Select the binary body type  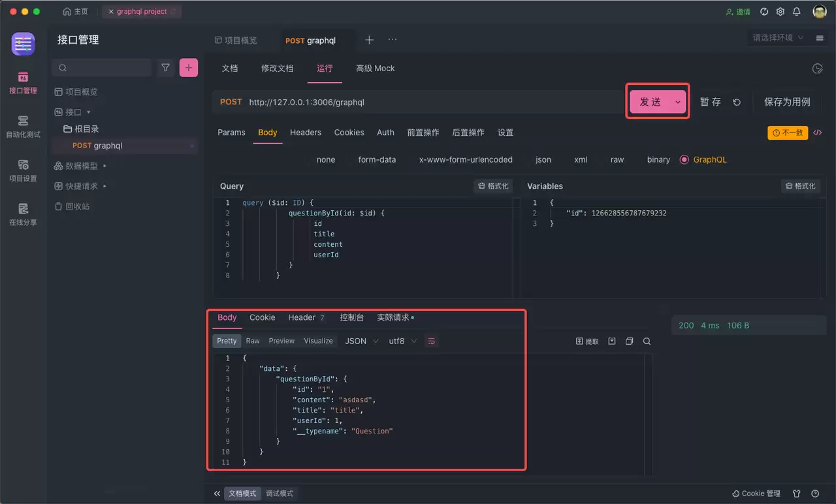[658, 159]
